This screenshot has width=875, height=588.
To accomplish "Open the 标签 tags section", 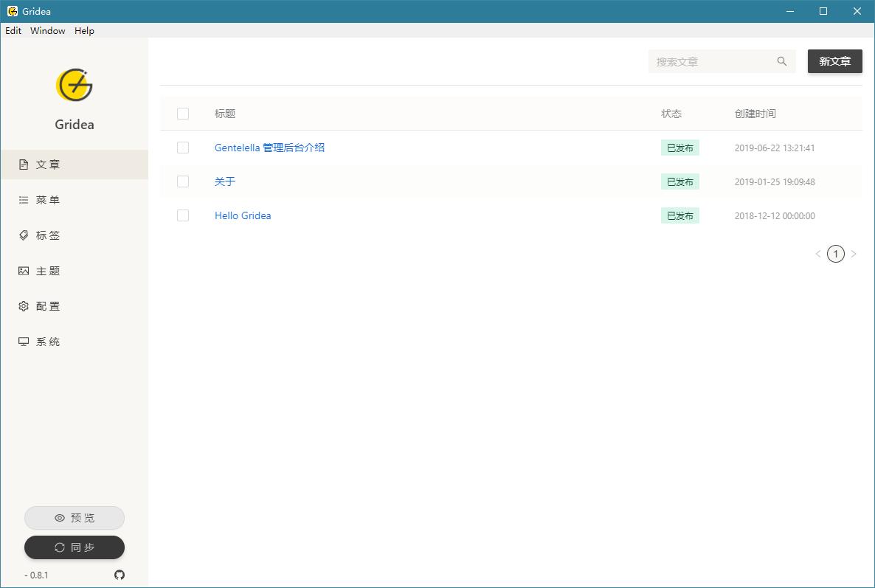I will [x=75, y=235].
